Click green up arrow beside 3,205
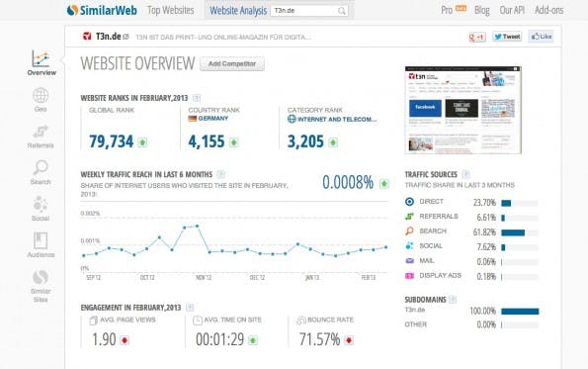The height and width of the screenshot is (369, 588). click(333, 142)
